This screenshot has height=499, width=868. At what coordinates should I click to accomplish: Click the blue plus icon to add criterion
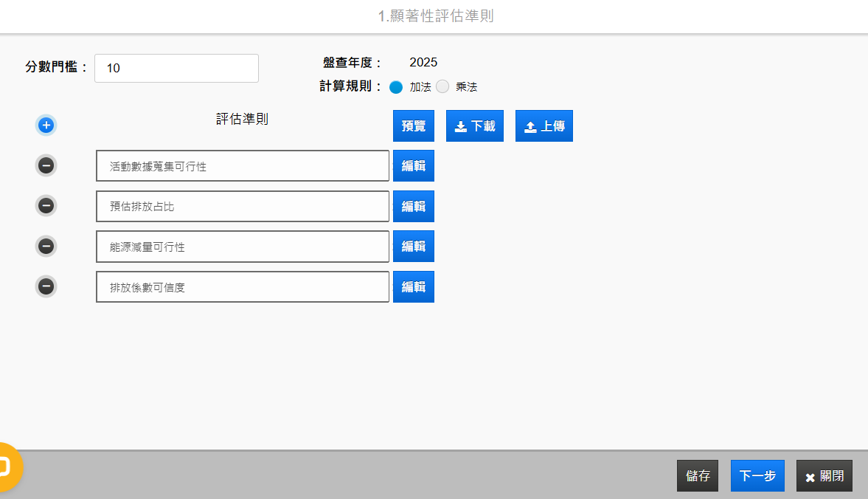coord(46,125)
